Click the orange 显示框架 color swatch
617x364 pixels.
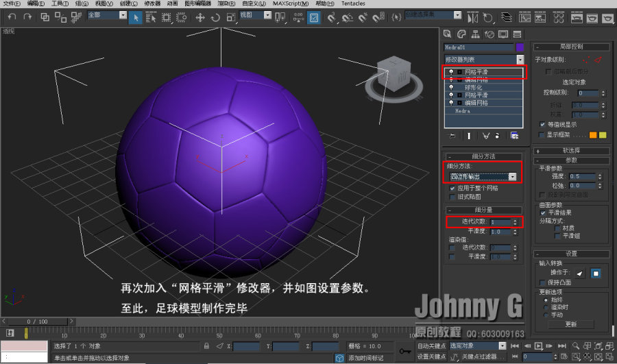click(x=593, y=135)
